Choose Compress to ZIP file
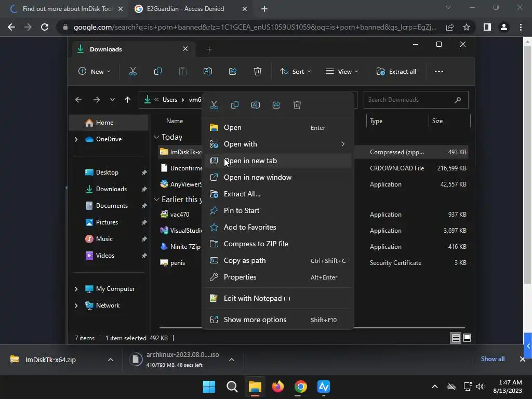 pos(278,244)
